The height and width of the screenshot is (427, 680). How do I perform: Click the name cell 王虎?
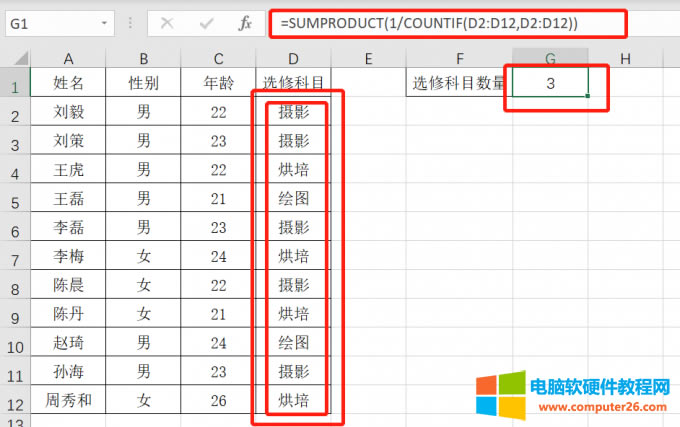coord(68,169)
